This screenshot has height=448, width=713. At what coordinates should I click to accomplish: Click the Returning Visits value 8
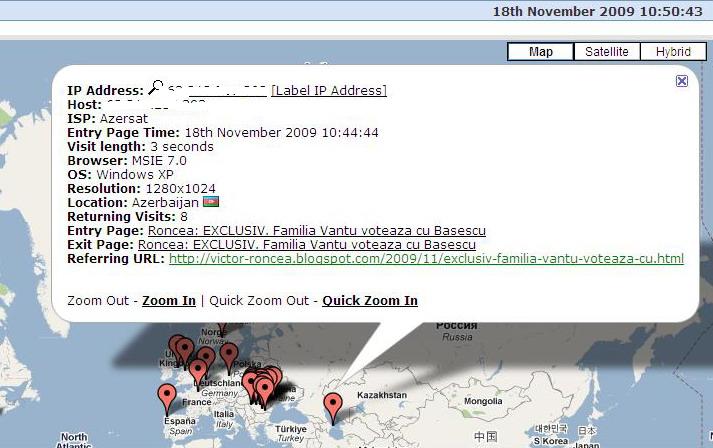point(184,217)
